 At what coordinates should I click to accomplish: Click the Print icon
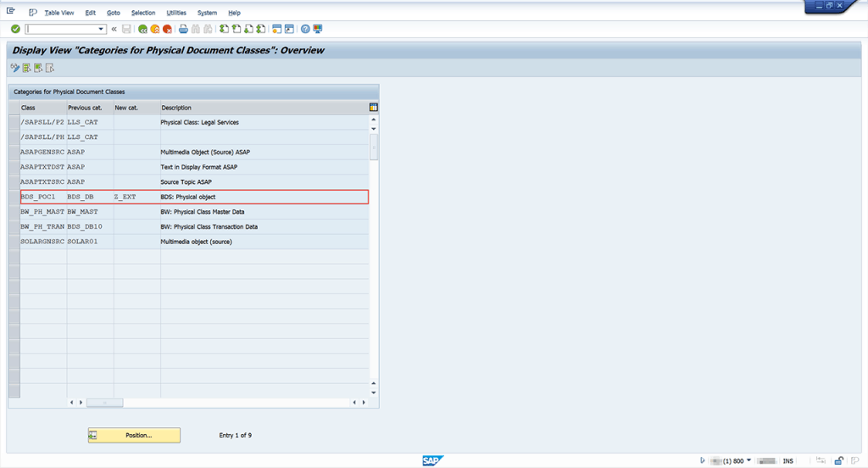183,29
